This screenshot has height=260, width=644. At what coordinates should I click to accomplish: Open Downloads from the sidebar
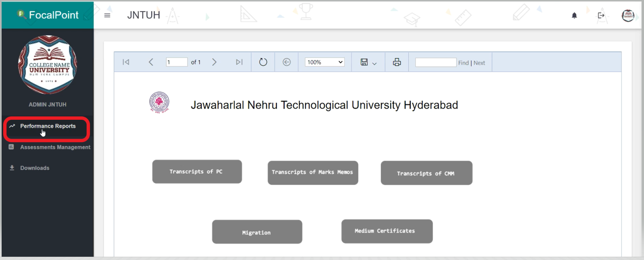coord(35,168)
